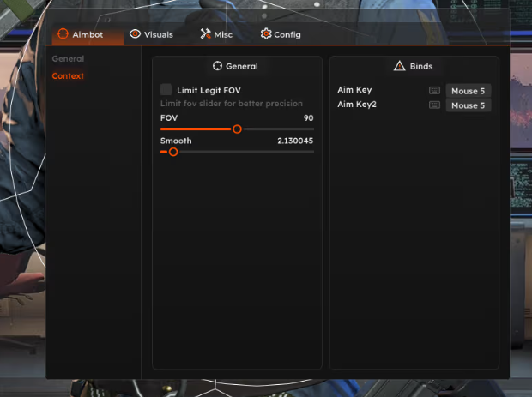Click the tools icon on the Misc tab

205,34
